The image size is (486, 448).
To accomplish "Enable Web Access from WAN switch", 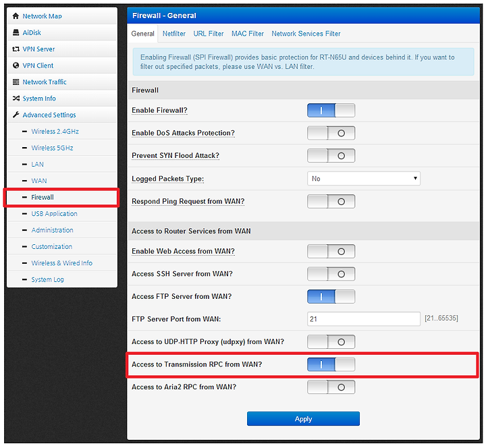I will click(331, 251).
